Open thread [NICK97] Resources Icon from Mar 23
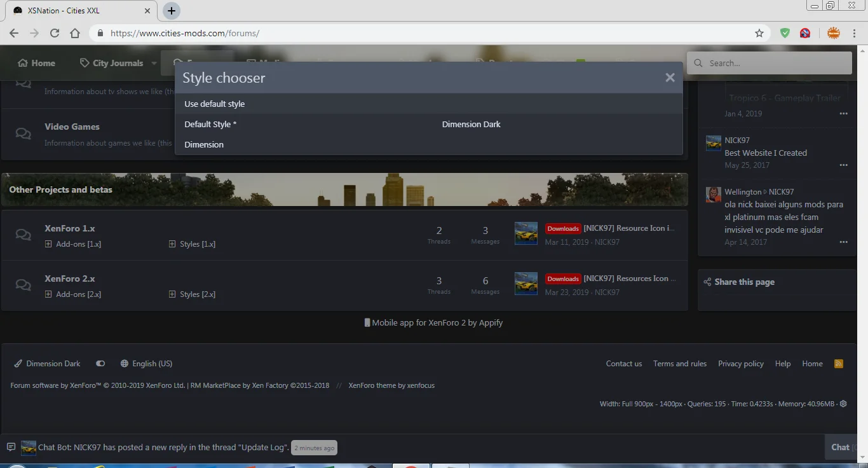 (630, 279)
